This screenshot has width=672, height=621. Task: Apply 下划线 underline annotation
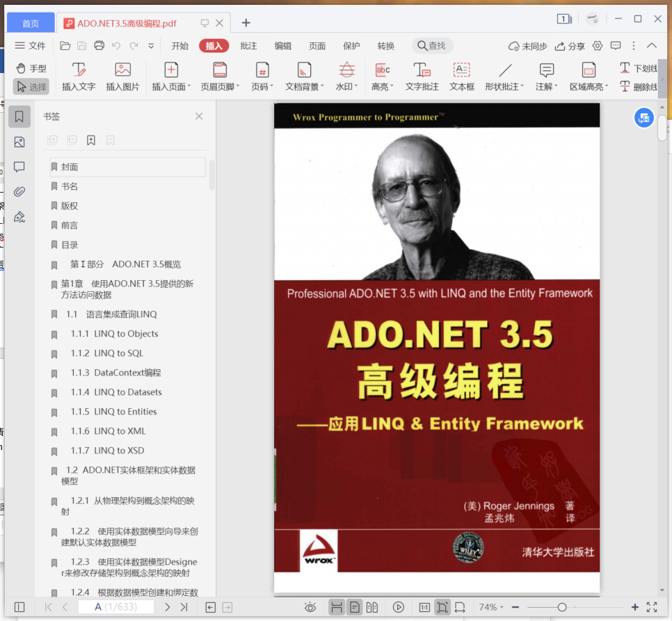(638, 68)
